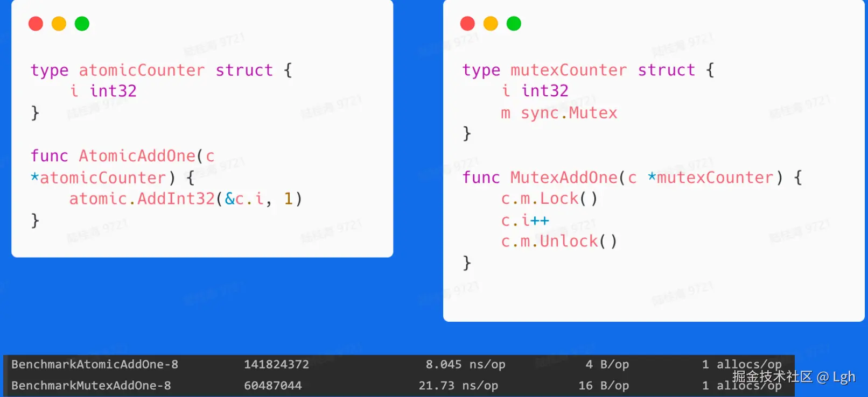Click the yellow minimize dot of the atomicCounter window

pos(59,24)
